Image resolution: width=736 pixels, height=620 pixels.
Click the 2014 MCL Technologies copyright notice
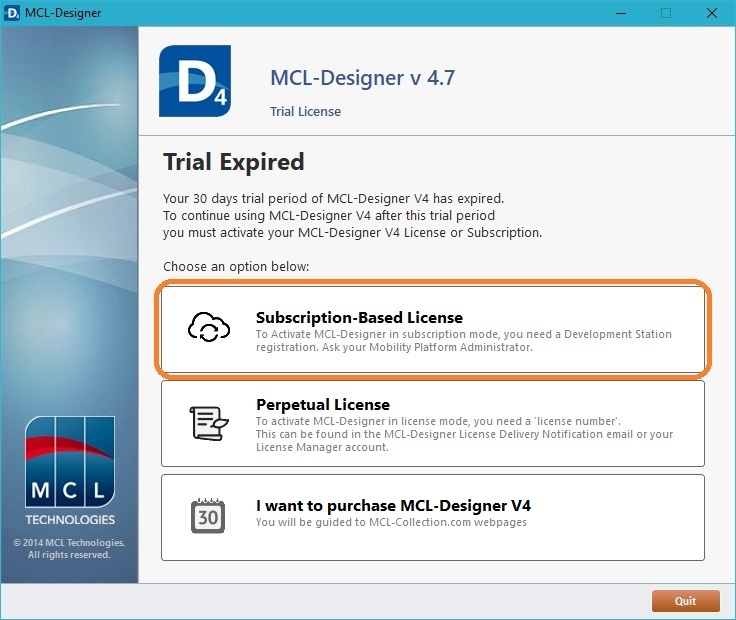tap(69, 548)
